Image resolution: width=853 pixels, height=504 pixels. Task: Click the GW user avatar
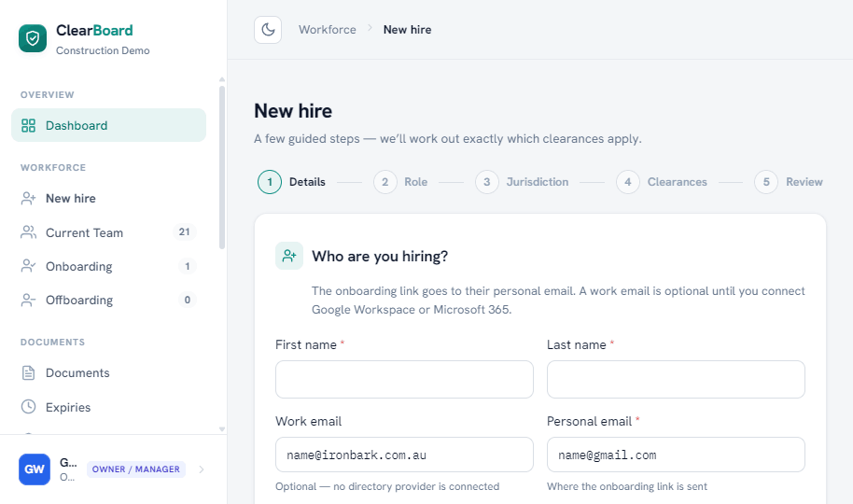point(35,469)
